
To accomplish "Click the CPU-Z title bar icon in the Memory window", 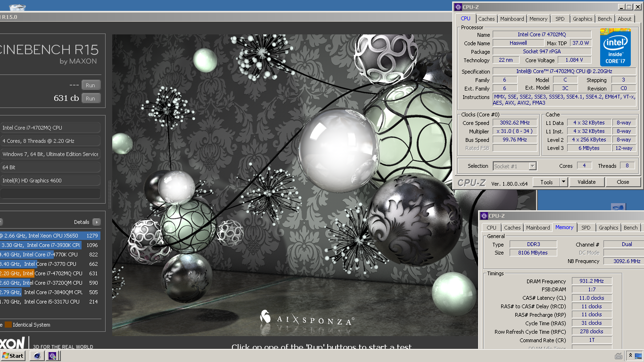I will [484, 216].
